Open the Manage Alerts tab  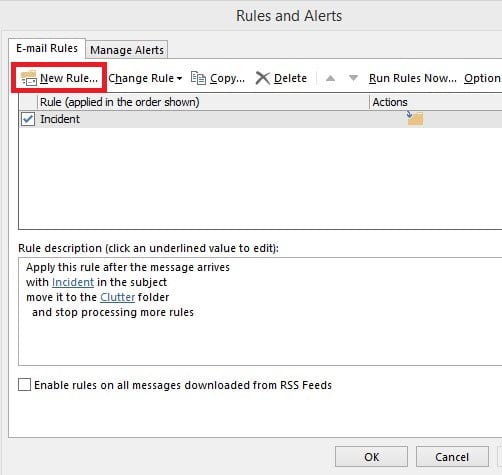127,50
